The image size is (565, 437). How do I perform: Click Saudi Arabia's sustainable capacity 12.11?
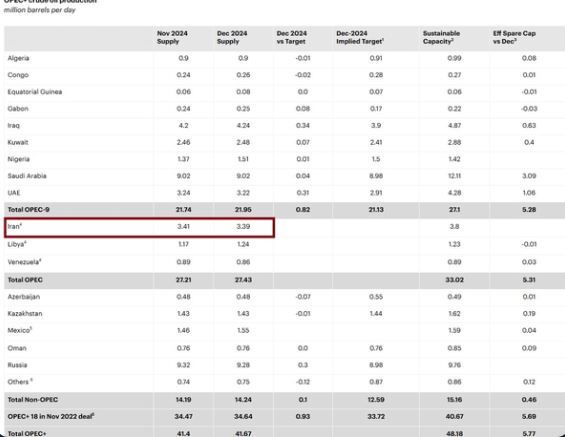(454, 176)
